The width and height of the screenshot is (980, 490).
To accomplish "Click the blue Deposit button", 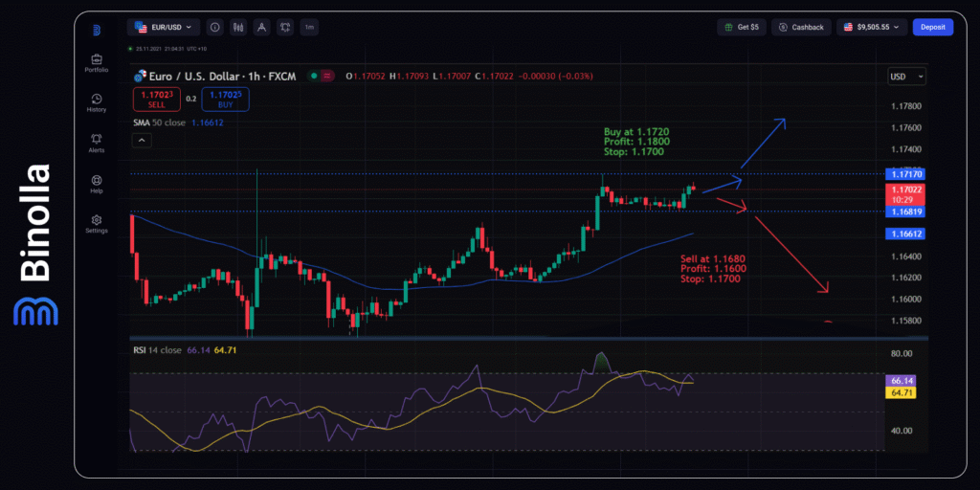I will tap(932, 28).
